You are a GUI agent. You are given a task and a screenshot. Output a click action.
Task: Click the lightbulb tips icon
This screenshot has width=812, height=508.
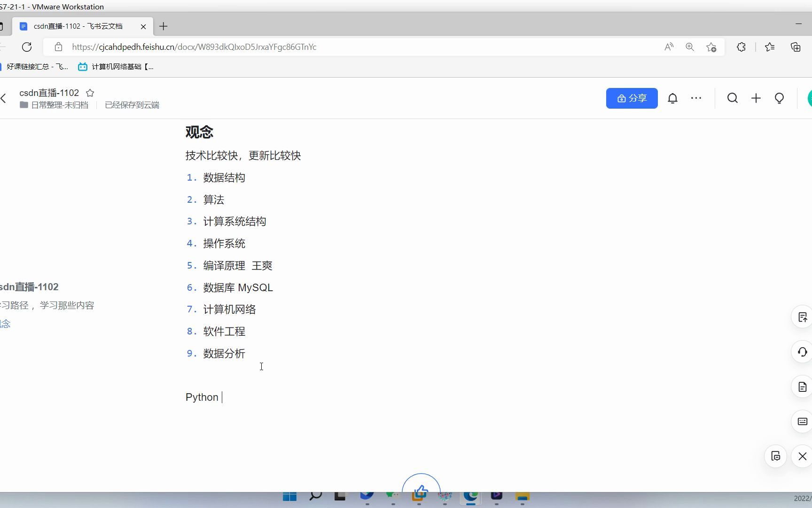tap(779, 98)
